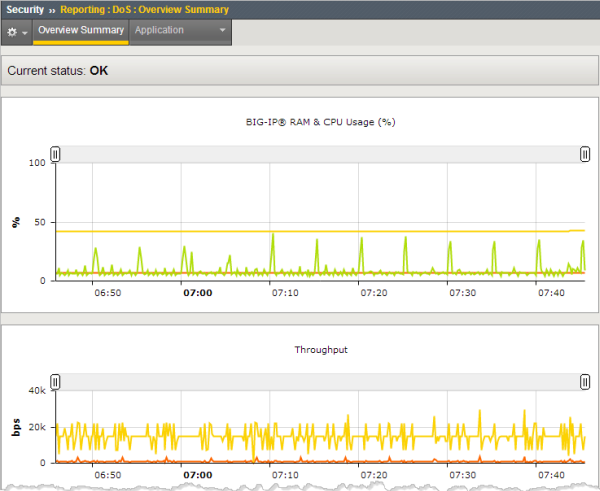Click left range handle on Throughput chart
600x491 pixels.
click(x=56, y=382)
